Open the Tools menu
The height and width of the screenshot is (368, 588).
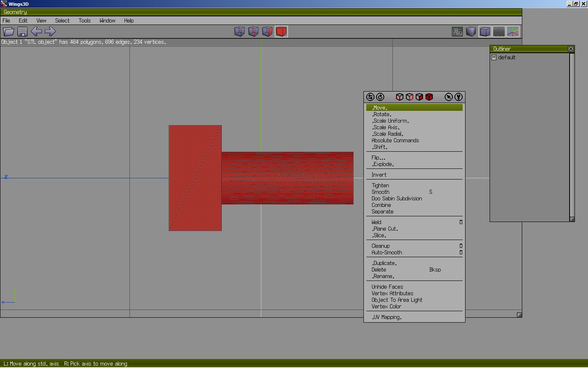[x=85, y=20]
